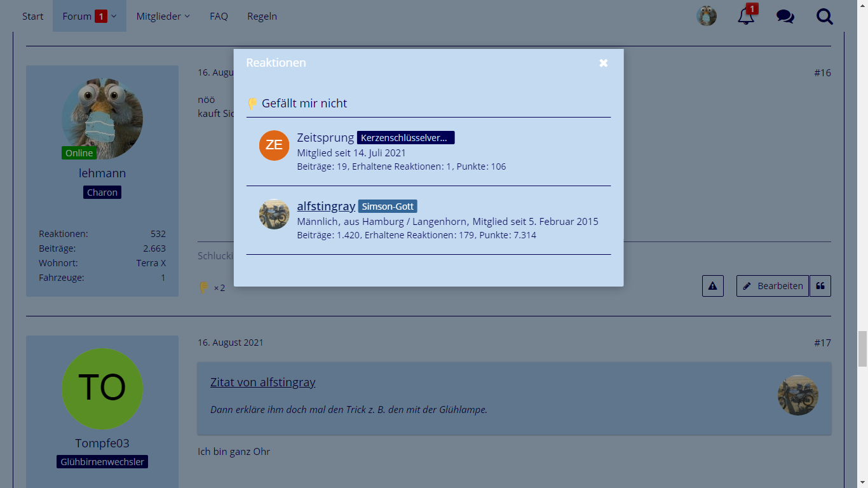The height and width of the screenshot is (488, 868).
Task: Click the Online status badge on lehmann
Action: click(79, 153)
